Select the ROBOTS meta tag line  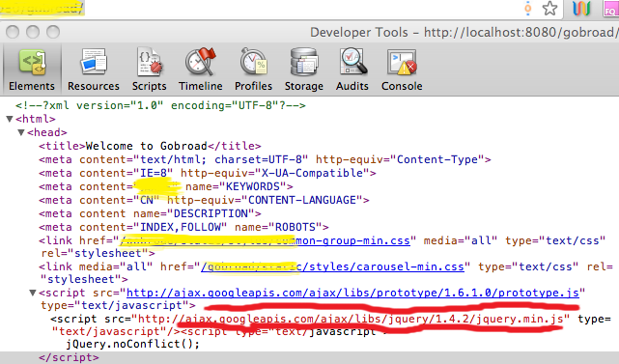click(183, 227)
